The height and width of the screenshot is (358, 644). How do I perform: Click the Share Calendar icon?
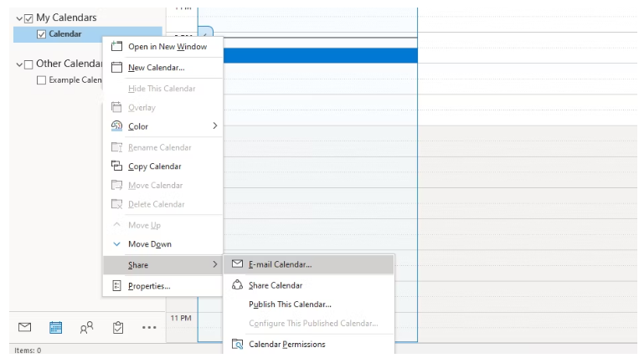click(x=237, y=284)
